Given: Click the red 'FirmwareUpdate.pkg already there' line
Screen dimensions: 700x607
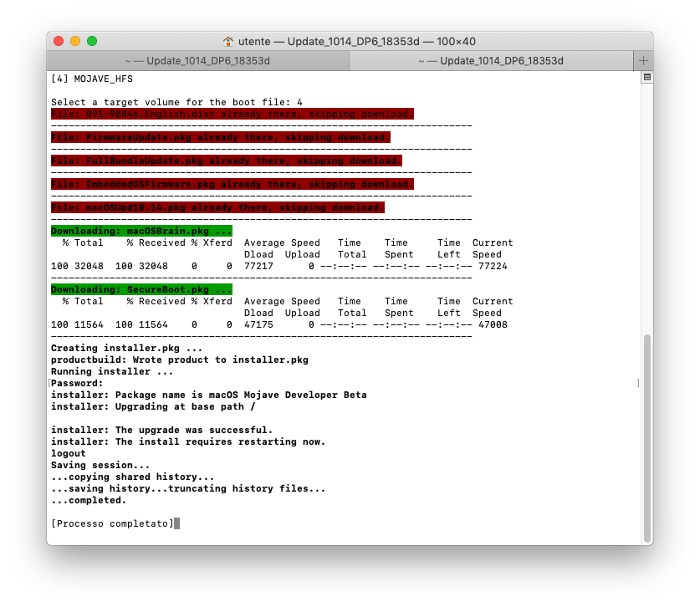Looking at the screenshot, I should [x=221, y=137].
